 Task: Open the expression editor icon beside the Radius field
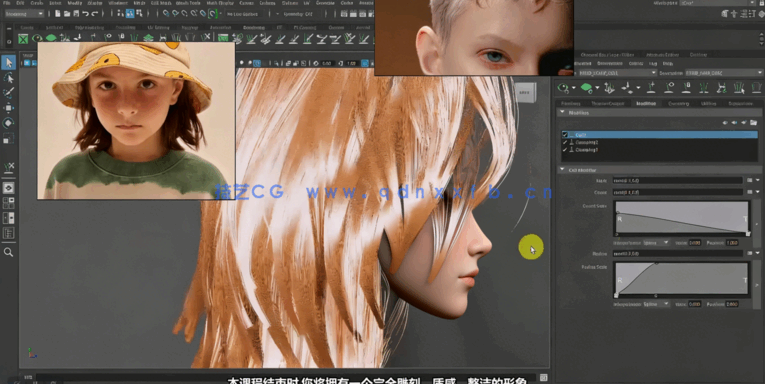[750, 253]
